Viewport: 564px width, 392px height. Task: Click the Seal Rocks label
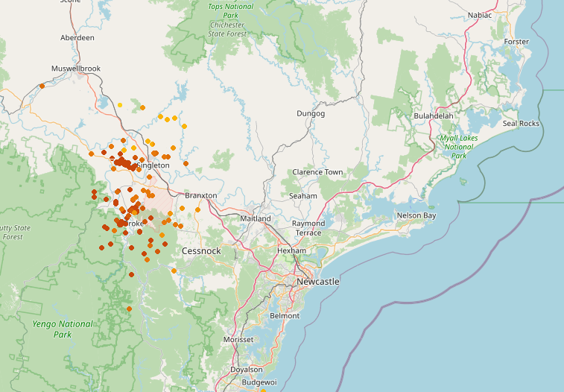521,124
